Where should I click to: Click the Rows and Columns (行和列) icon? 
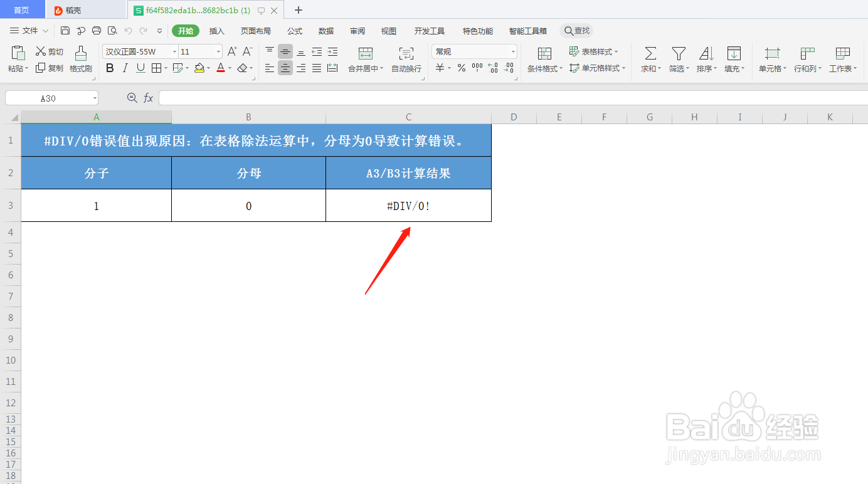pos(808,53)
